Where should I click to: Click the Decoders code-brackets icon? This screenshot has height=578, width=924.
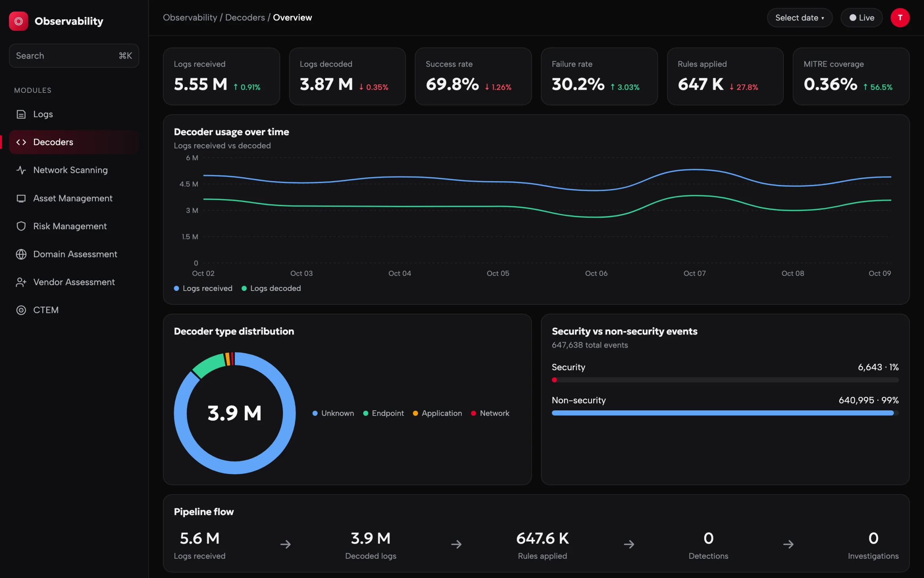tap(21, 142)
